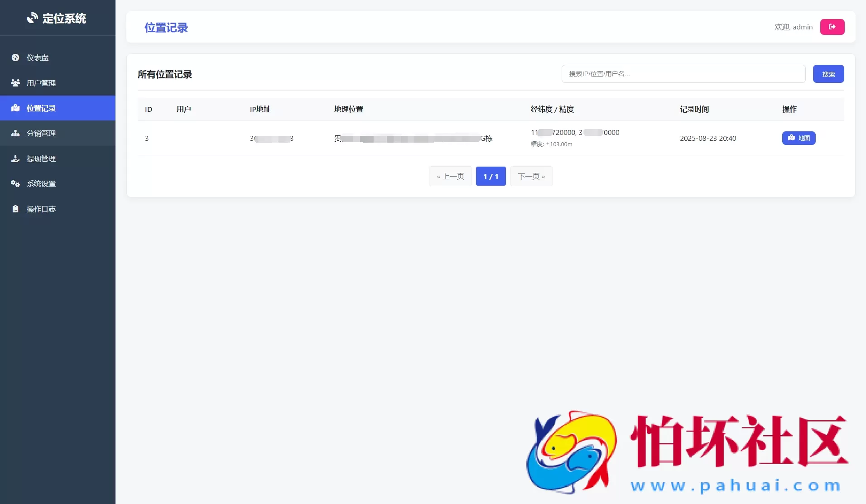Click the logout icon button
Screen dimensions: 866x504
click(x=832, y=27)
